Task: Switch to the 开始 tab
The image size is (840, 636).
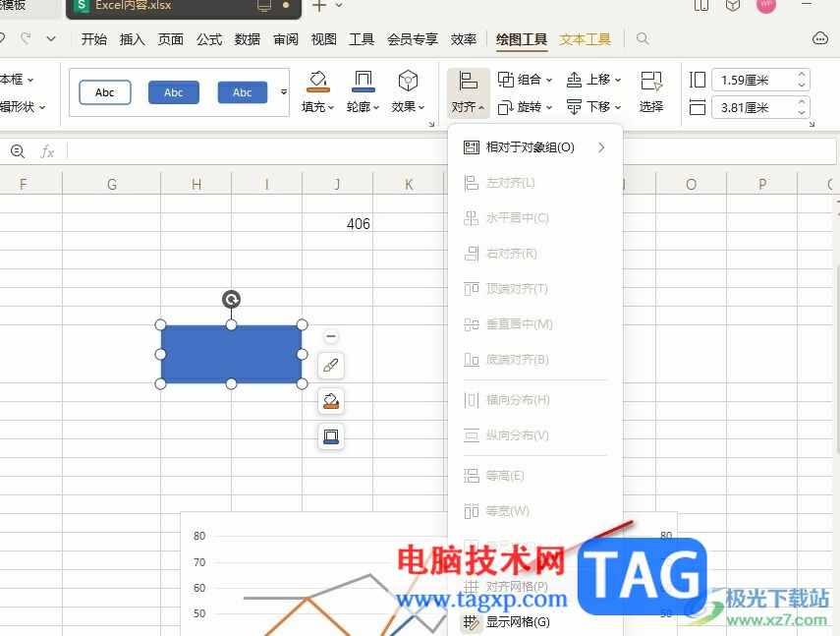Action: click(93, 39)
